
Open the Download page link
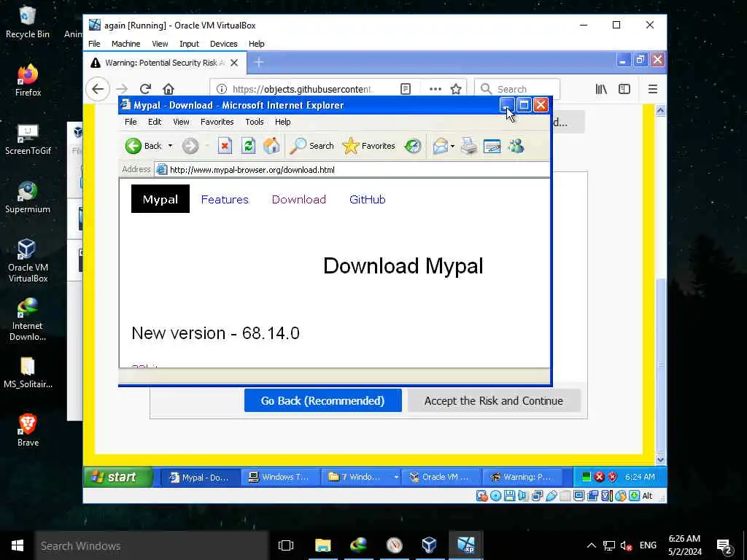[x=298, y=200]
